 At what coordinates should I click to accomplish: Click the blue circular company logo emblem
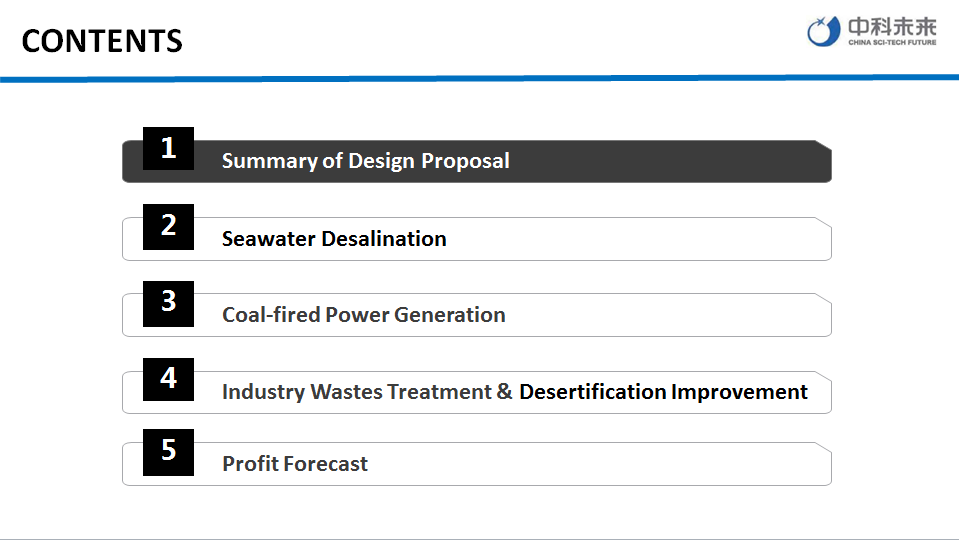(x=825, y=32)
